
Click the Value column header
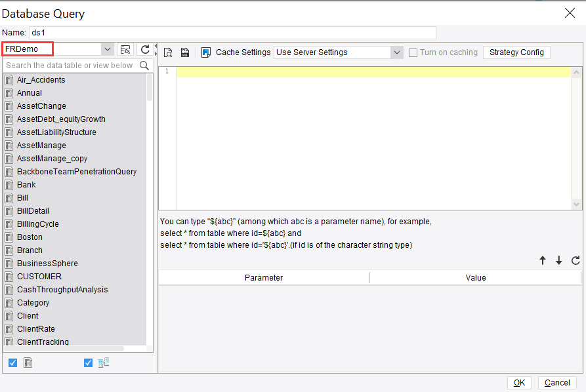pos(476,278)
